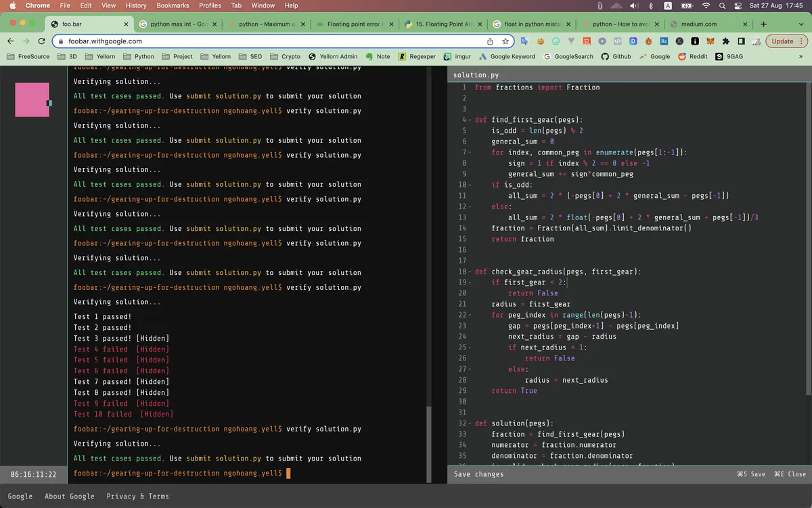Open the Github bookmark
The image size is (812, 508).
coord(616,56)
